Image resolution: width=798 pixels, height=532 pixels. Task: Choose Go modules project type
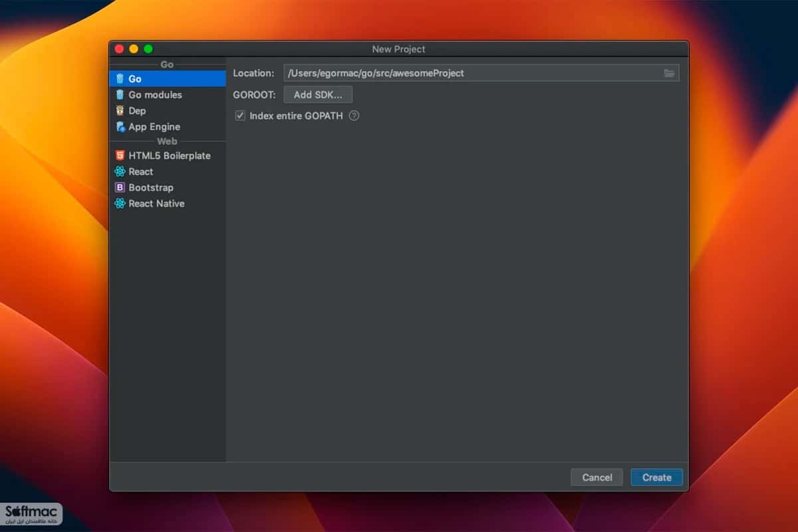pyautogui.click(x=168, y=94)
